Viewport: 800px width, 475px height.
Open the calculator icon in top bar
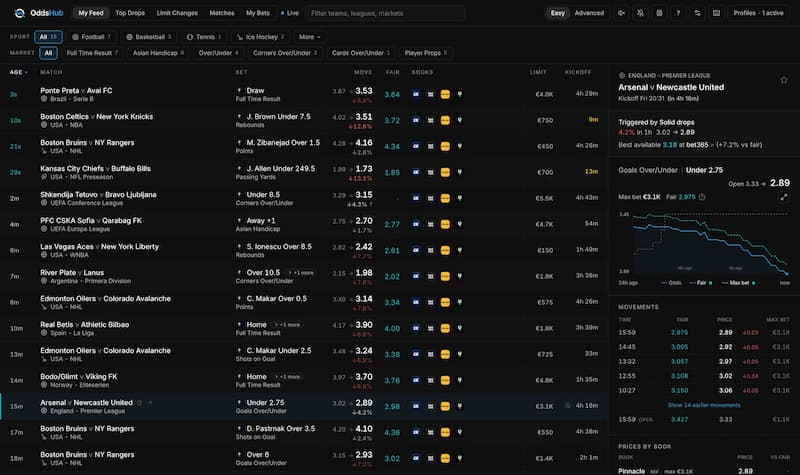659,13
